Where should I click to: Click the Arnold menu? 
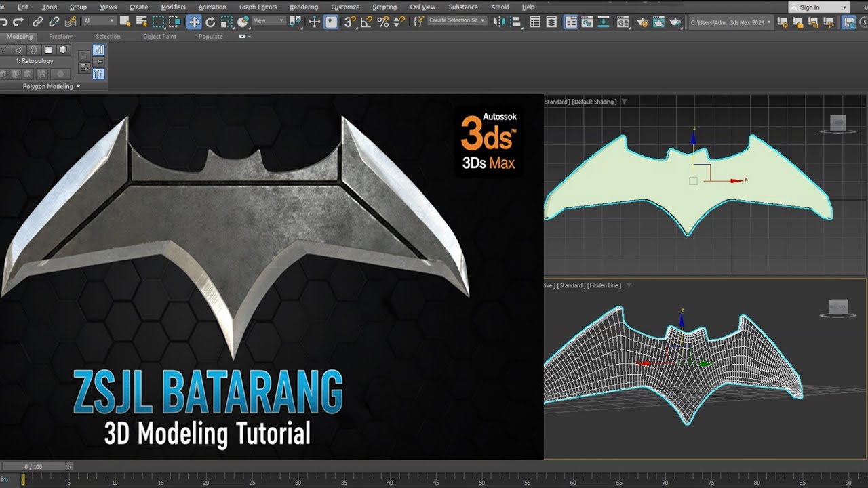coord(500,7)
